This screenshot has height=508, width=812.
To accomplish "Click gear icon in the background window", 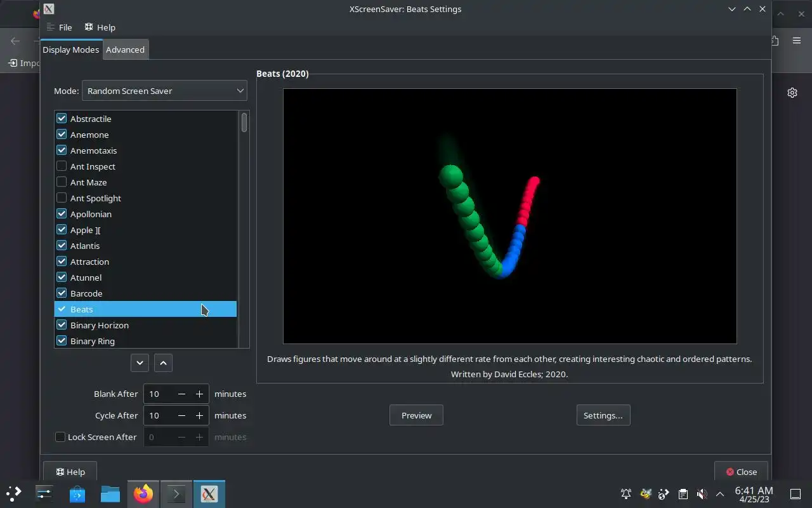I will (792, 93).
